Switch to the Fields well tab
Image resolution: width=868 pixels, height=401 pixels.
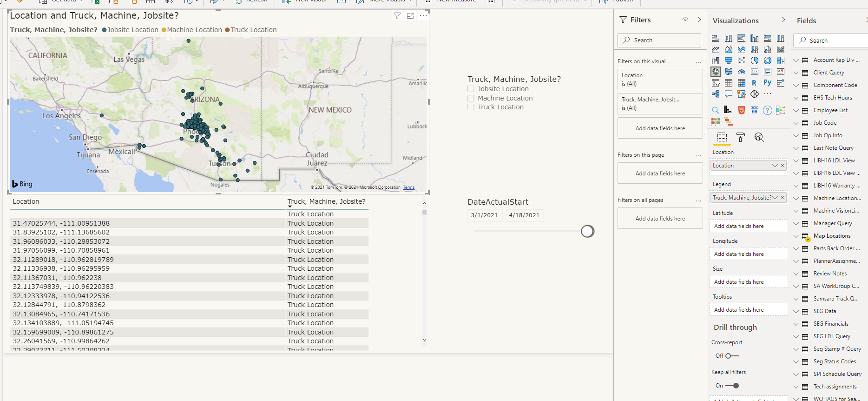(722, 137)
